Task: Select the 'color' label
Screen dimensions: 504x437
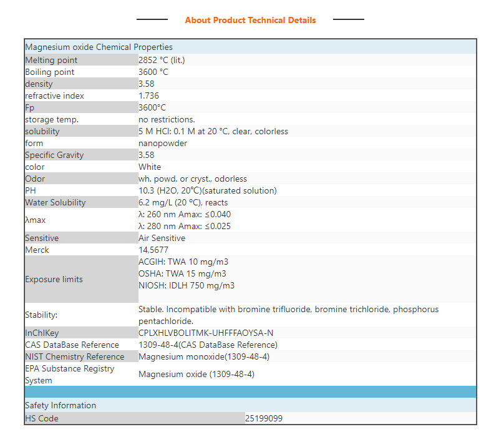Action: (x=35, y=167)
